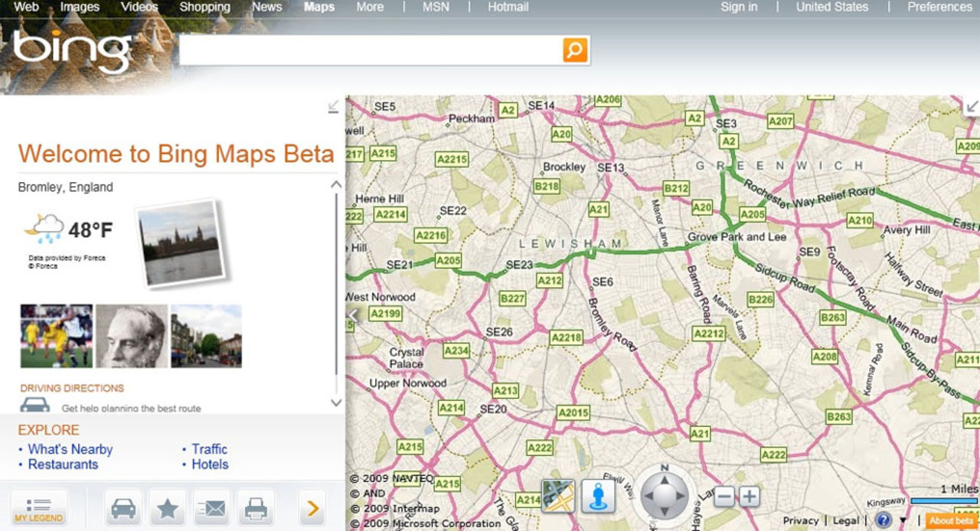Click the Parliament photo thumbnail
This screenshot has width=980, height=531.
[181, 243]
